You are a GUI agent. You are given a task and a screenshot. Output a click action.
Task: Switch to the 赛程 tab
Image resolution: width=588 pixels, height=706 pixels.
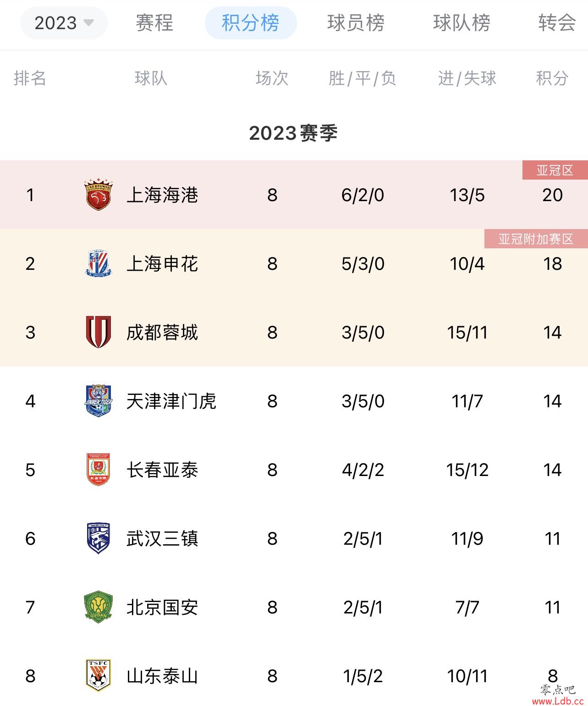pyautogui.click(x=154, y=23)
